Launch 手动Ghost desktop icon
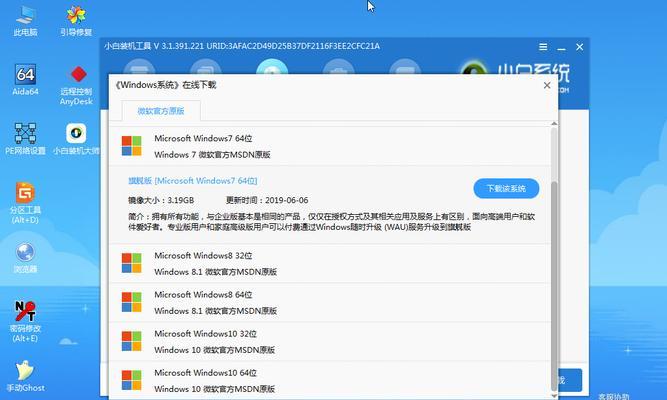The image size is (667, 400). 25,376
